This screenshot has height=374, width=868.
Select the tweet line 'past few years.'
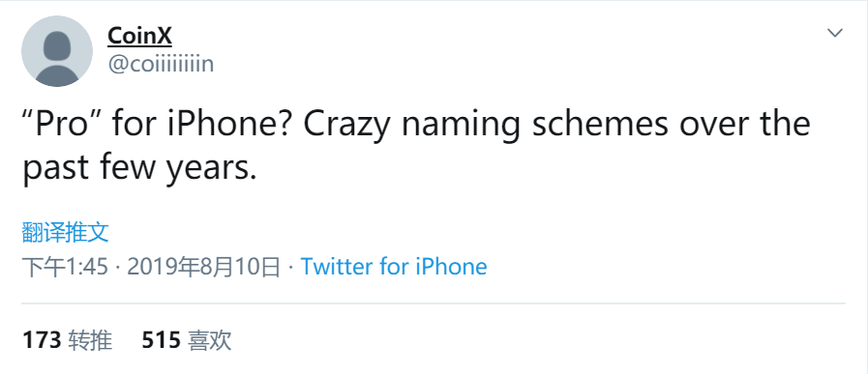point(139,169)
